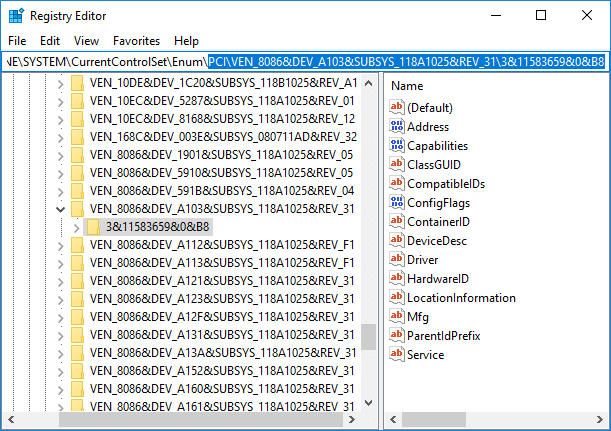Screen dimensions: 611x431
Task: Open the File menu
Action: 17,41
